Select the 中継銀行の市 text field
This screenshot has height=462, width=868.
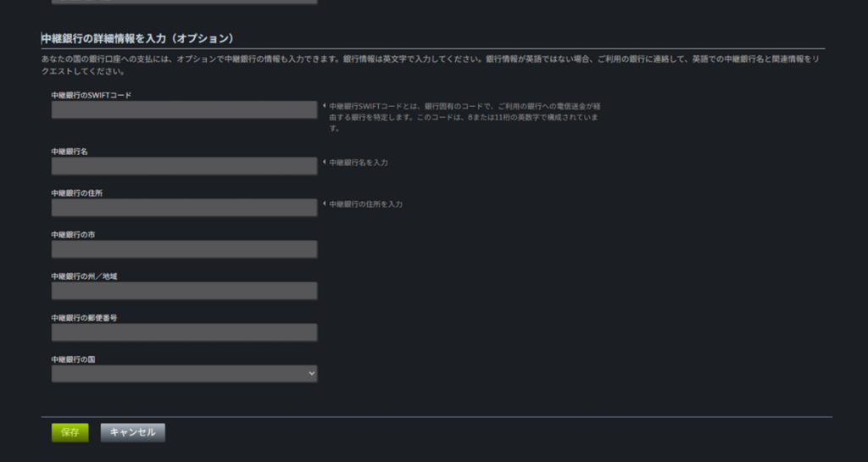coord(184,249)
